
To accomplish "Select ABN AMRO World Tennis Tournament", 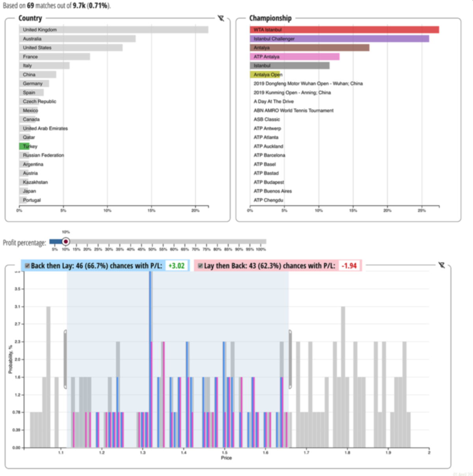I will click(294, 111).
